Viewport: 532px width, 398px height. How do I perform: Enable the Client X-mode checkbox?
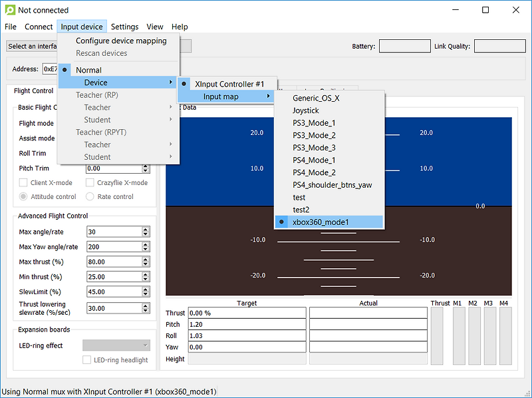[24, 182]
